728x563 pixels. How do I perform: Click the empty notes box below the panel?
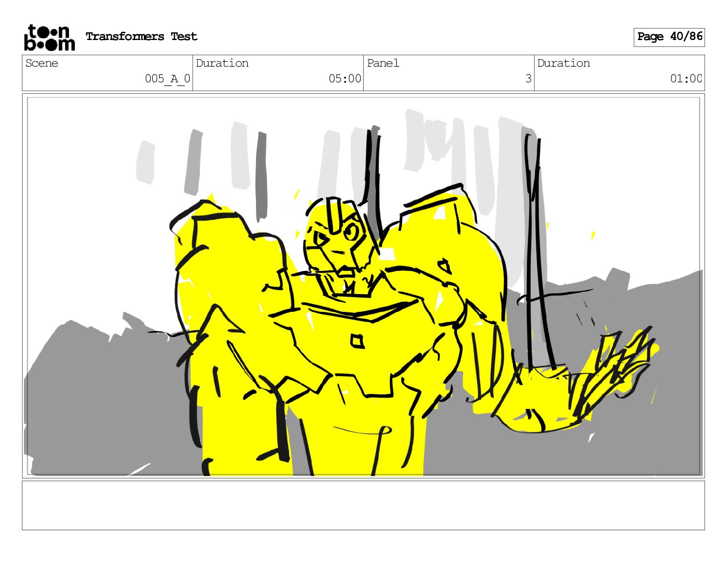pos(363,506)
